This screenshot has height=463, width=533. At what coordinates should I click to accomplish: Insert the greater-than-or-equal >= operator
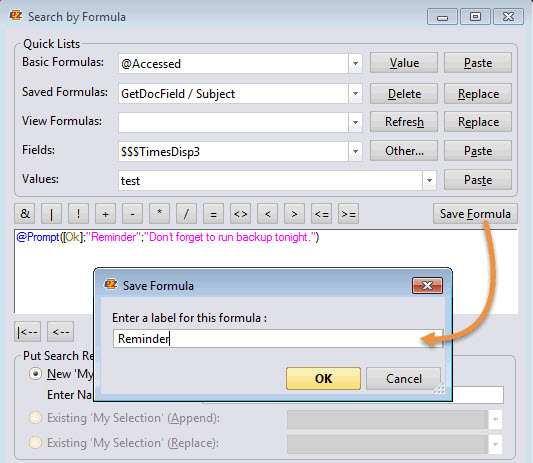tap(348, 214)
